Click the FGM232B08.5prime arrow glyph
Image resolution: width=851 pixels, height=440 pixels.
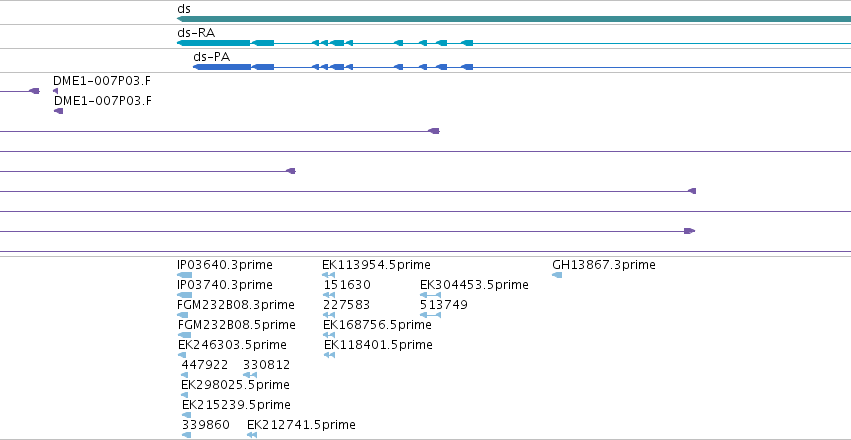coord(185,335)
